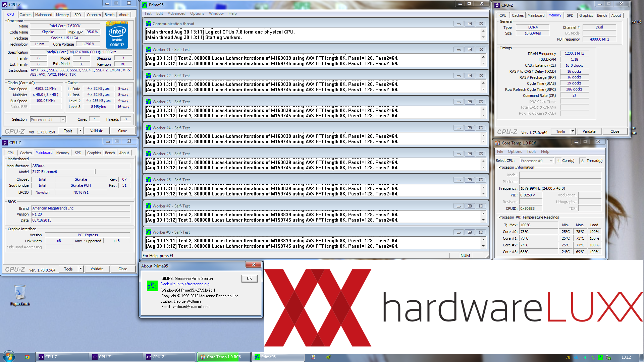Expand the Tools dropdown arrow in CPU window
Image resolution: width=644 pixels, height=362 pixels.
point(80,131)
